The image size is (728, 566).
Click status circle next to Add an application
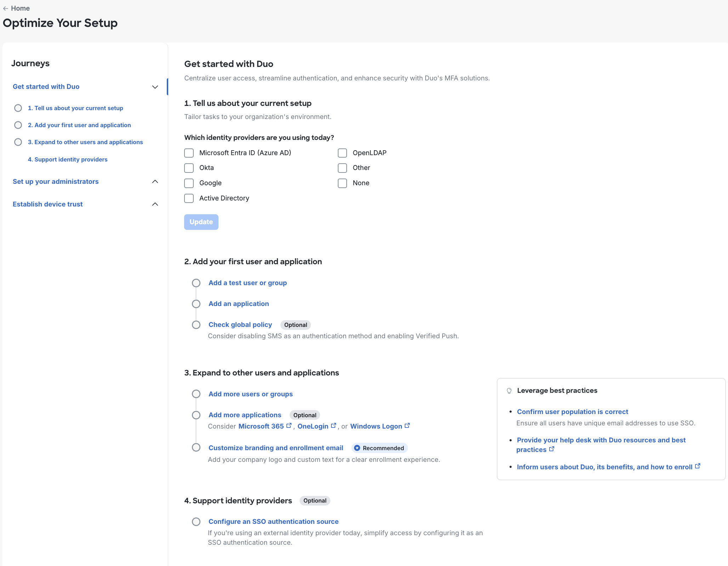(x=196, y=304)
